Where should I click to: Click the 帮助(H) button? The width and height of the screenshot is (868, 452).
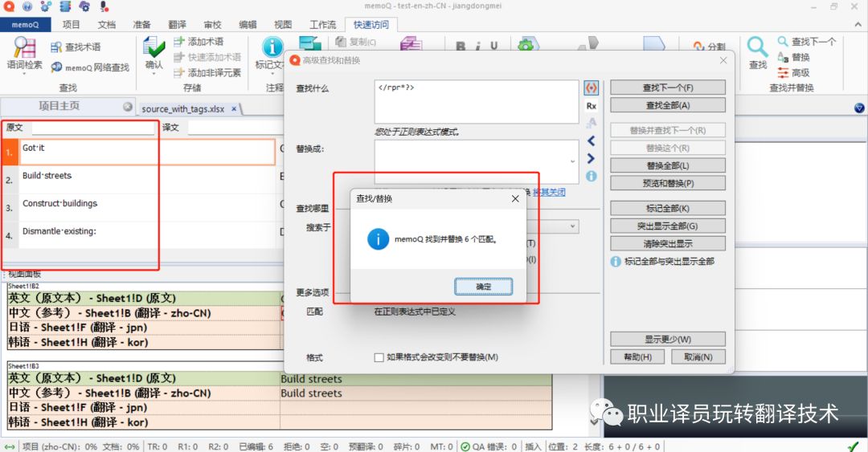637,356
